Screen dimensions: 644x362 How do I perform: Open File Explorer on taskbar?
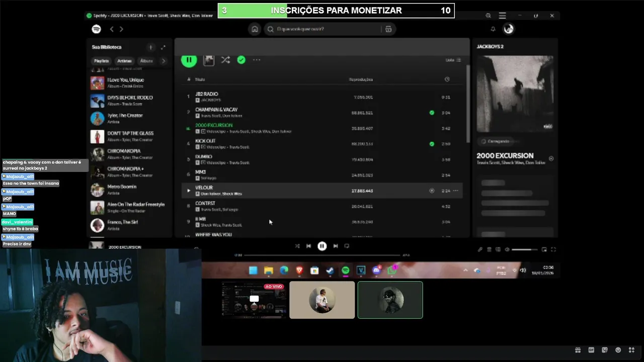click(269, 270)
